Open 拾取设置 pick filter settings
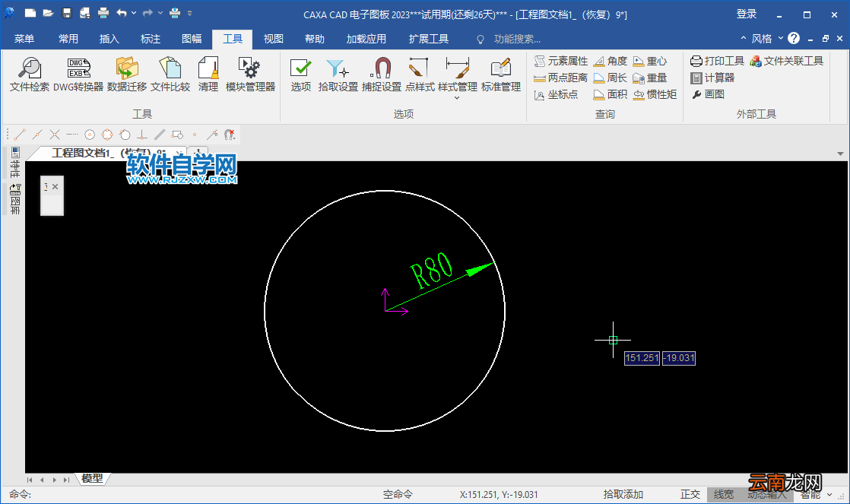The image size is (850, 504). point(338,74)
